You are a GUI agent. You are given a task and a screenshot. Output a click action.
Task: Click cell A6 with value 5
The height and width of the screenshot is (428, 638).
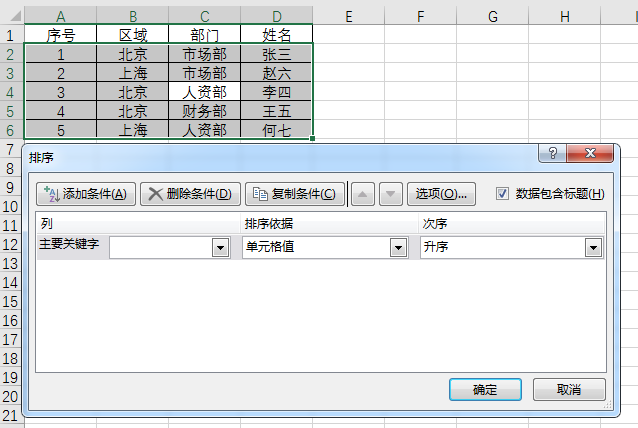pos(60,130)
